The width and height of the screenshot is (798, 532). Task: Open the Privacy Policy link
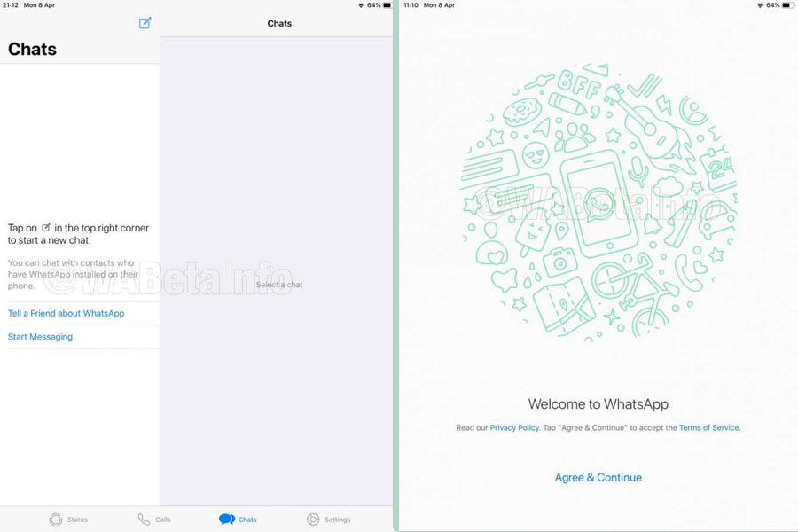click(514, 427)
